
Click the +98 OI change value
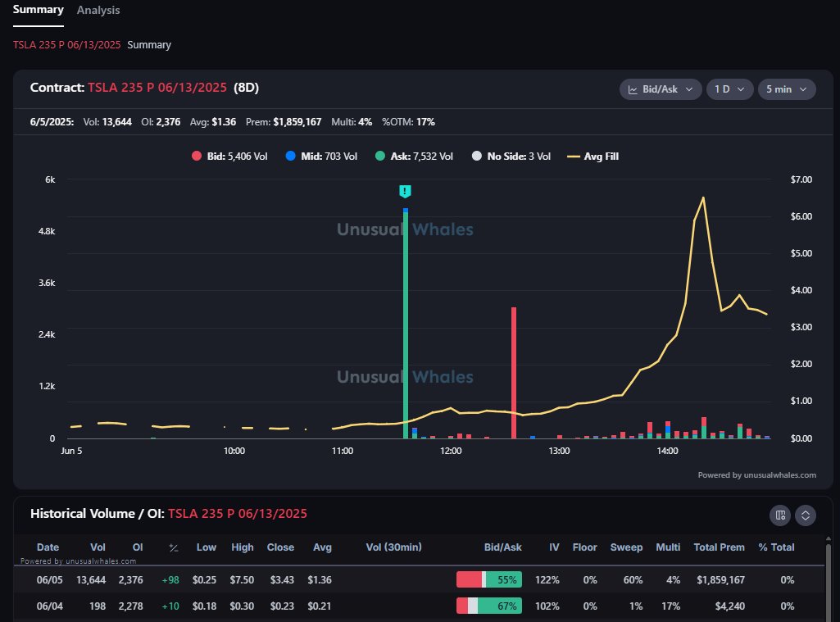click(170, 579)
